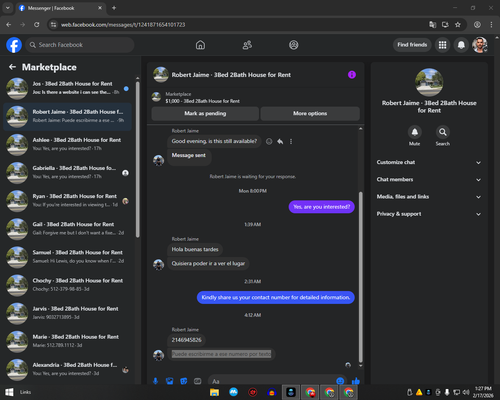Viewport: 500px width, 400px height.
Task: Click the Find friends button
Action: [x=412, y=45]
